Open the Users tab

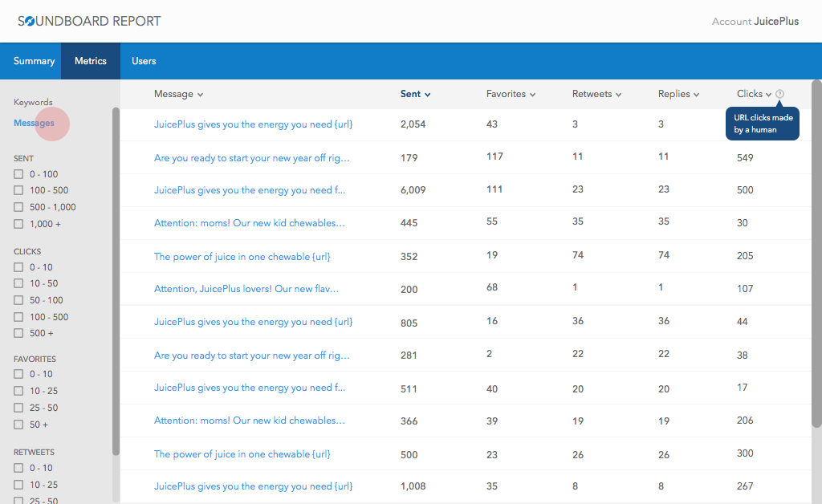144,61
